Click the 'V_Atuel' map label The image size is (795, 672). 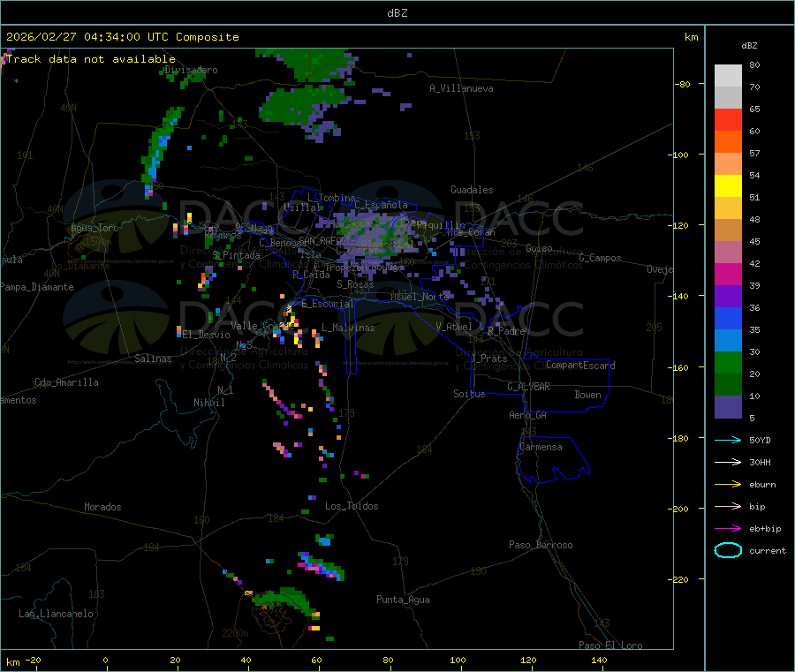click(454, 327)
